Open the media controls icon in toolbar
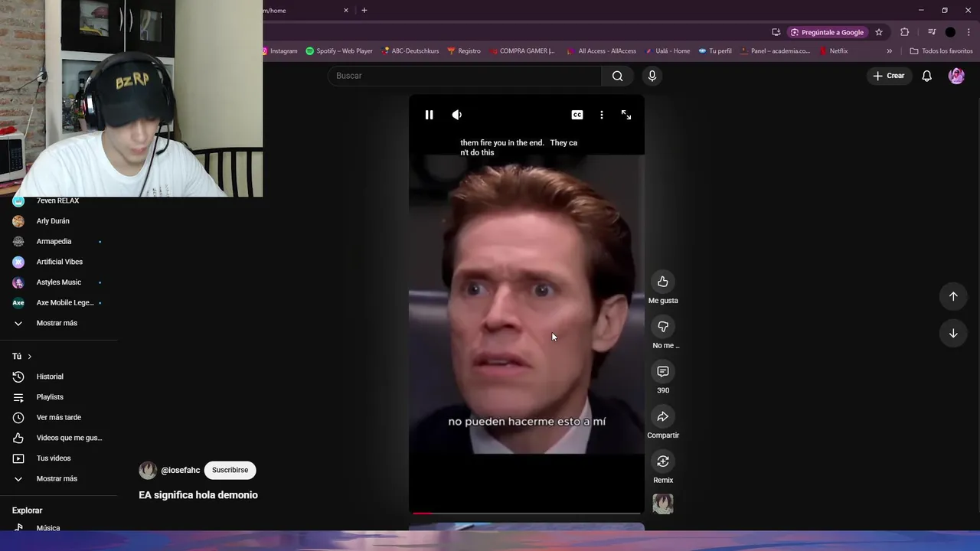Viewport: 980px width, 551px height. (932, 32)
